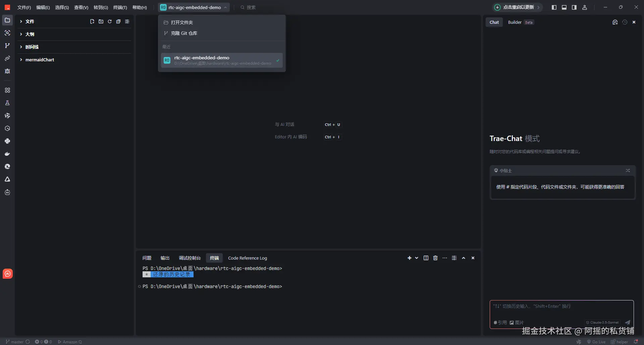Send the chat message with the paper plane icon

[628, 322]
